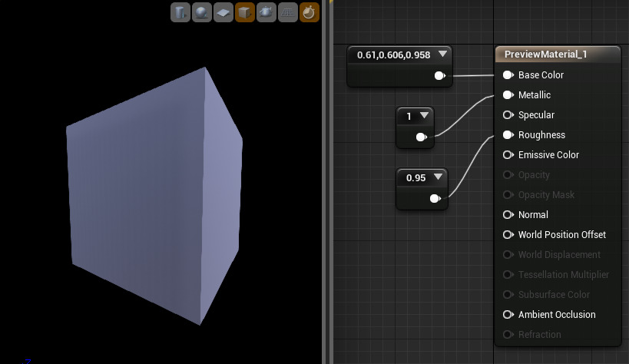Click the Normal input pin

[x=508, y=215]
